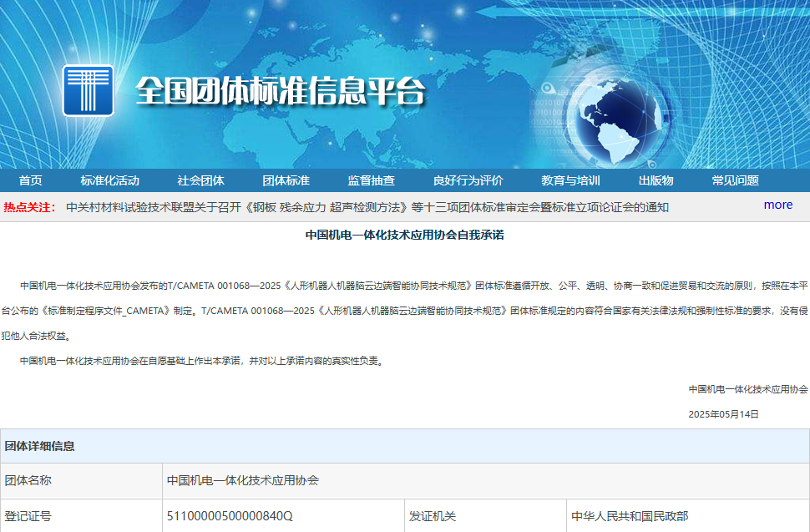Click the 中国机电一体化技术应用协会自我承诺 heading

(x=404, y=235)
